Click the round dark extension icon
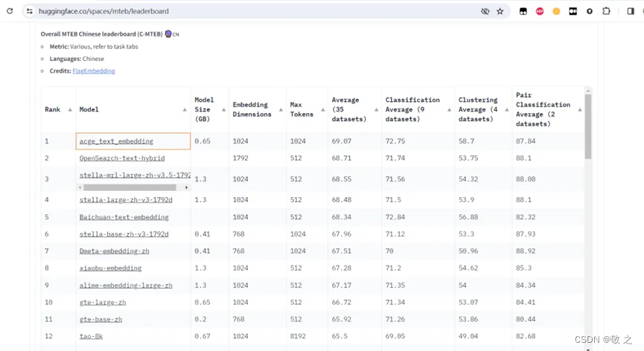Viewport: 644px width, 351px height. 590,11
